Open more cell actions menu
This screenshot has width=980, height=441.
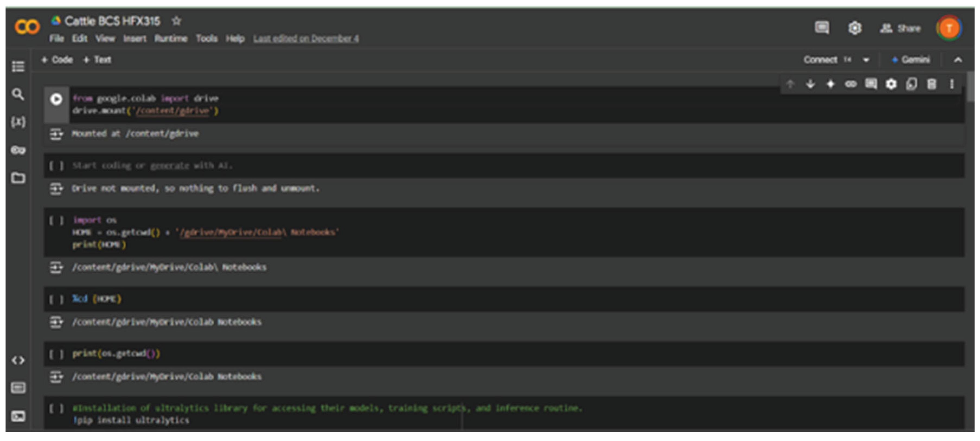pyautogui.click(x=952, y=84)
